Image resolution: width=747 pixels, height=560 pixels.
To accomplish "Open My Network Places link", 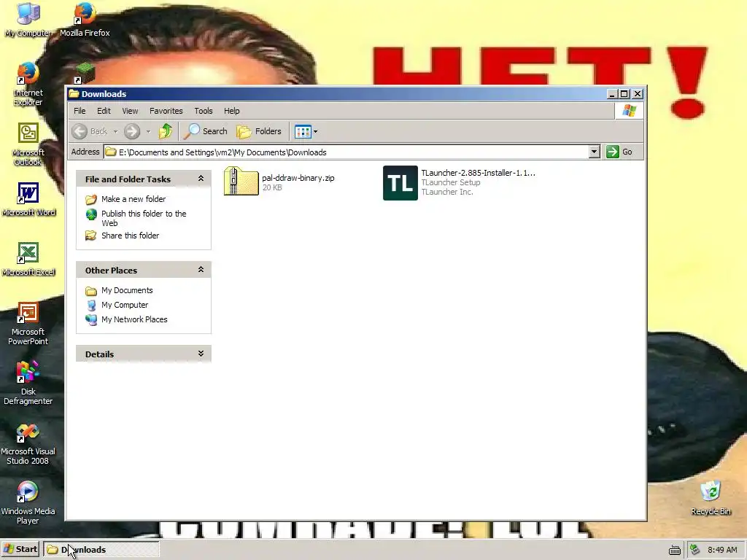I will pyautogui.click(x=134, y=319).
